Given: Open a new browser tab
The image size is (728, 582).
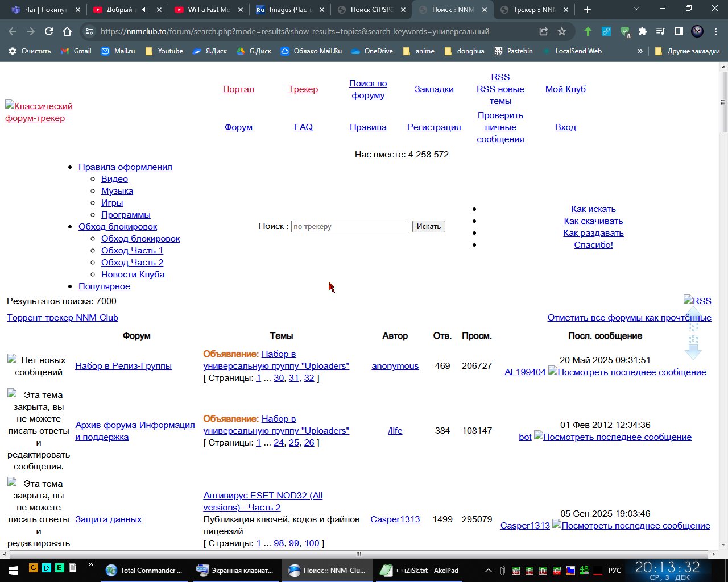Looking at the screenshot, I should click(x=588, y=10).
